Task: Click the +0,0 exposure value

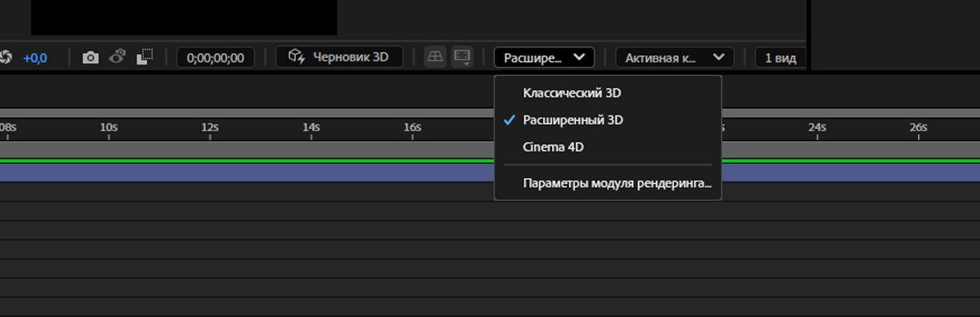Action: coord(35,58)
